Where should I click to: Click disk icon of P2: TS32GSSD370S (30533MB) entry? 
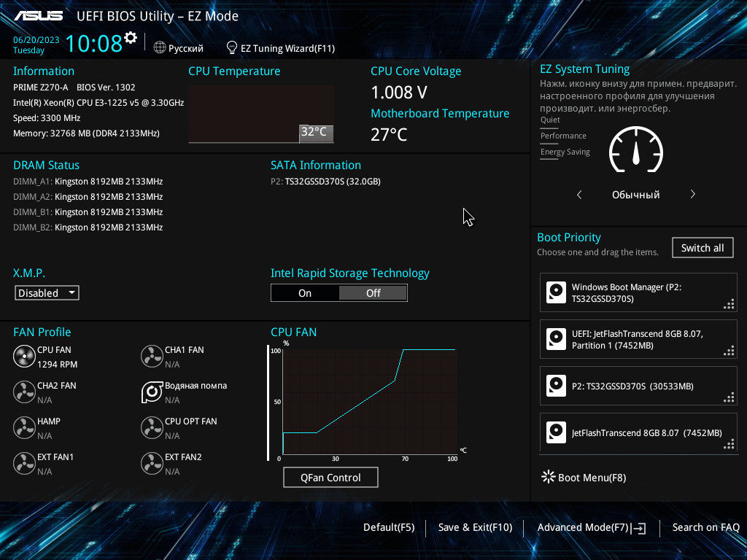pos(556,386)
